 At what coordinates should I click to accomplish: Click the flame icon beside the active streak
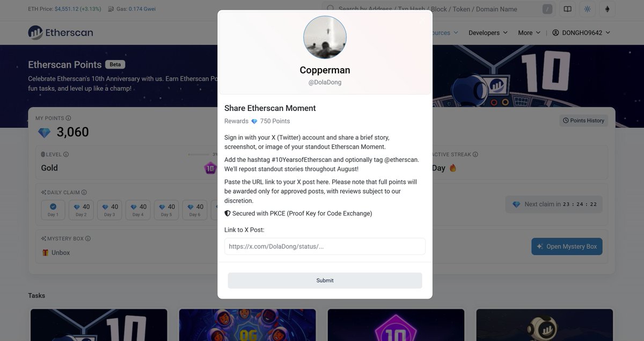451,167
